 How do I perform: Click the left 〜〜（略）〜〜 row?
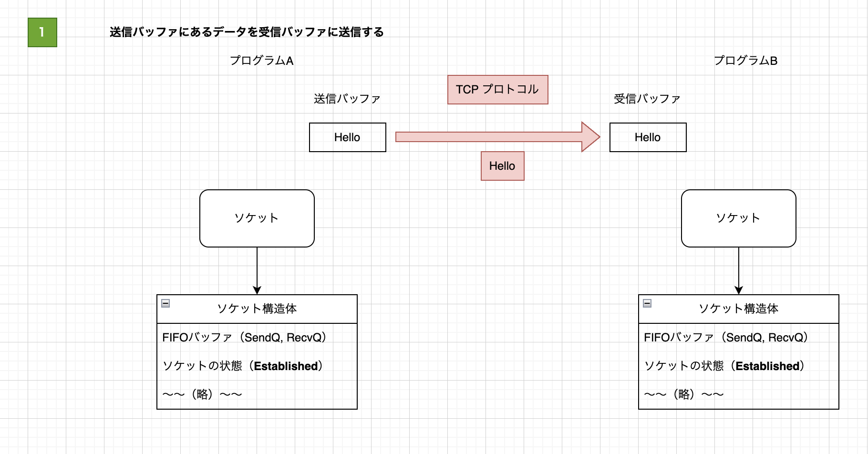point(202,394)
